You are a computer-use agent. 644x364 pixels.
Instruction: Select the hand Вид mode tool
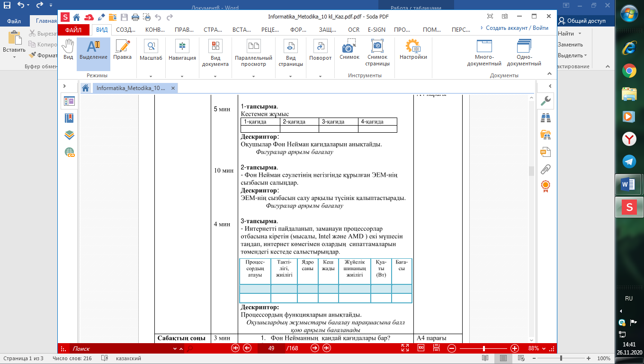coord(68,50)
